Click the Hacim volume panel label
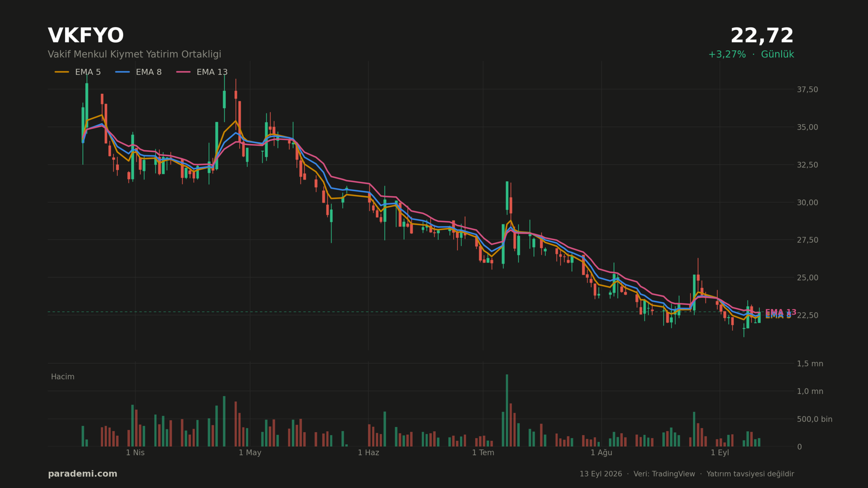The height and width of the screenshot is (488, 868). pyautogui.click(x=63, y=377)
